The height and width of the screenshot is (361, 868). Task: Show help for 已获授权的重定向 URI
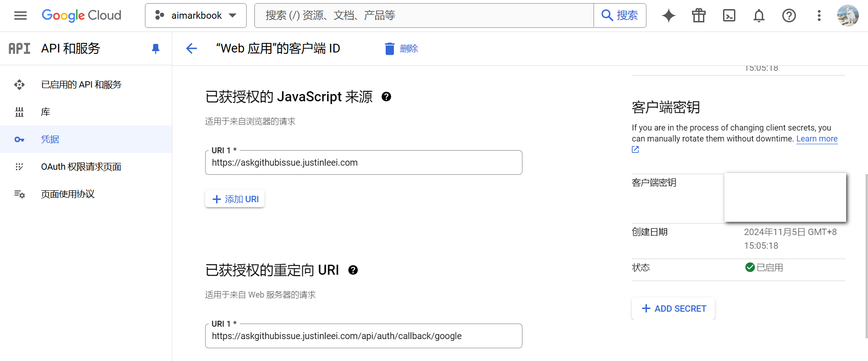click(353, 270)
